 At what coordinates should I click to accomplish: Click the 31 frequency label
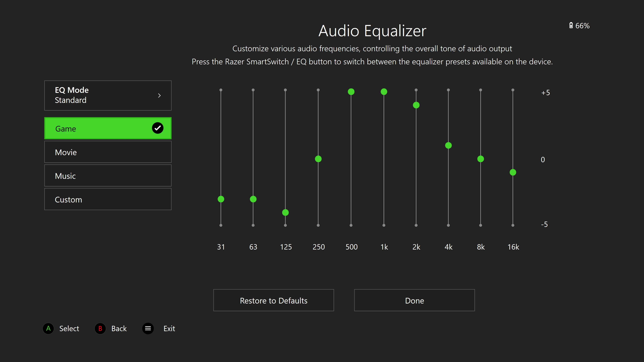[221, 247]
